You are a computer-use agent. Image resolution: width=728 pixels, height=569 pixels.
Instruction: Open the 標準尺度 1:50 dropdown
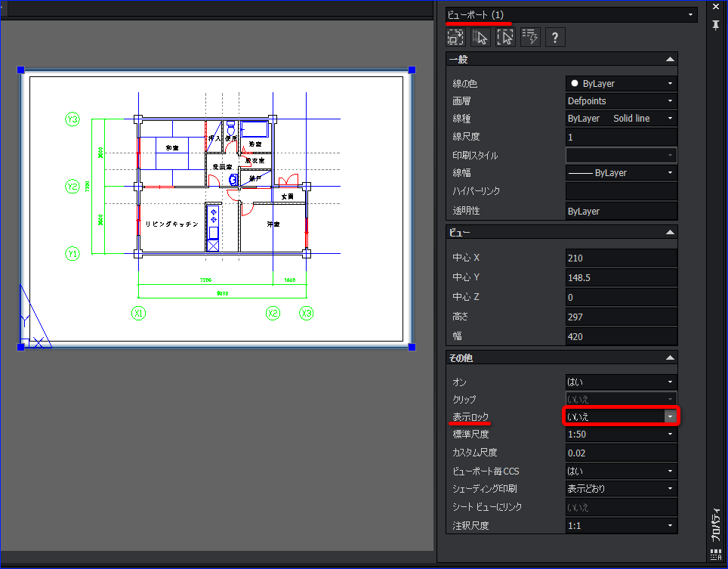[x=622, y=434]
